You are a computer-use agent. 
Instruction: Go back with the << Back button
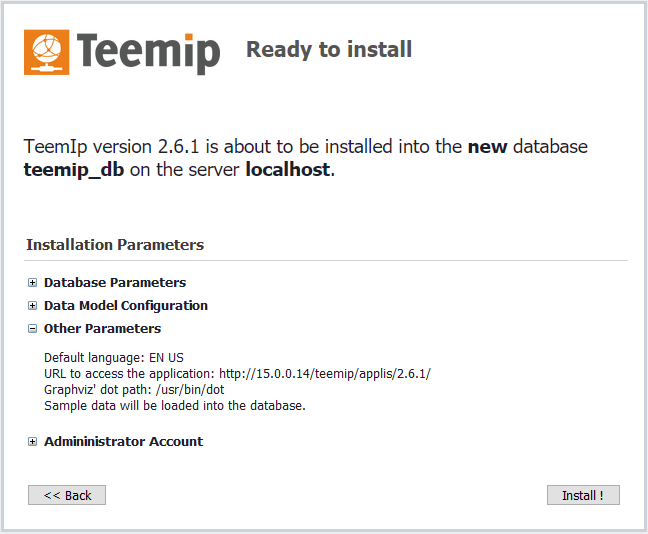point(67,495)
